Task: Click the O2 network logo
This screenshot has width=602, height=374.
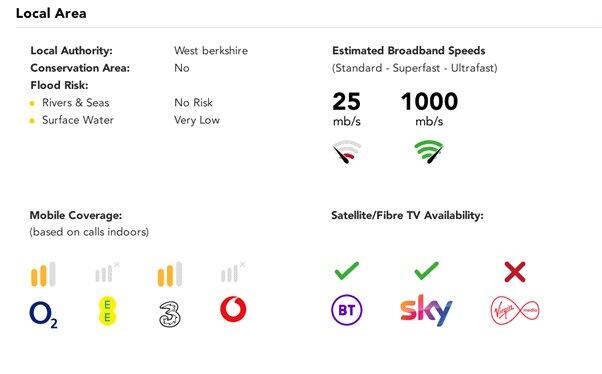Action: 43,315
